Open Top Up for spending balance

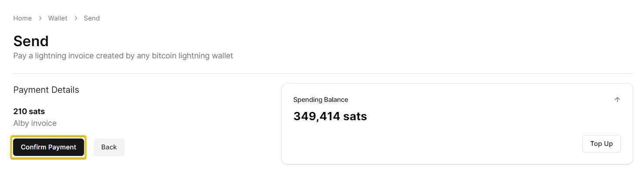click(x=601, y=144)
